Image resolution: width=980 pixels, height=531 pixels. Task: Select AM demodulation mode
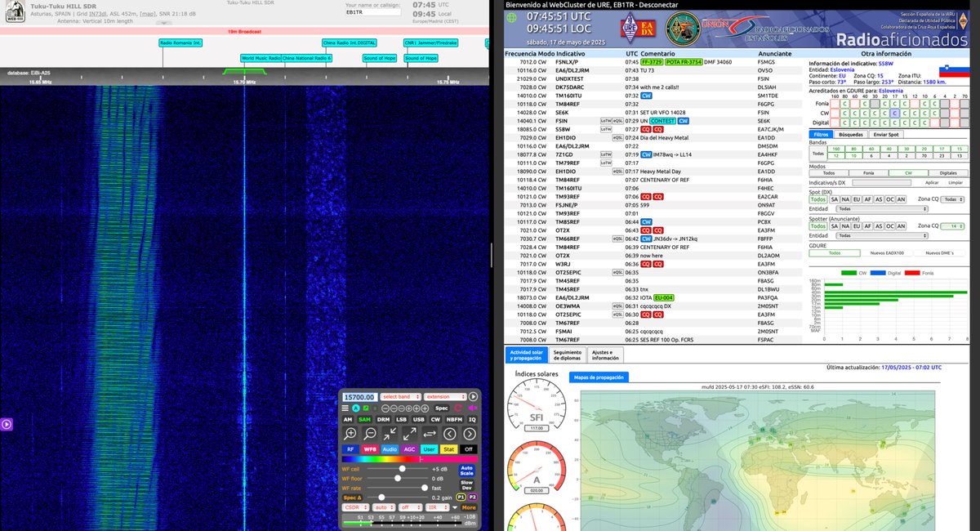(x=348, y=420)
